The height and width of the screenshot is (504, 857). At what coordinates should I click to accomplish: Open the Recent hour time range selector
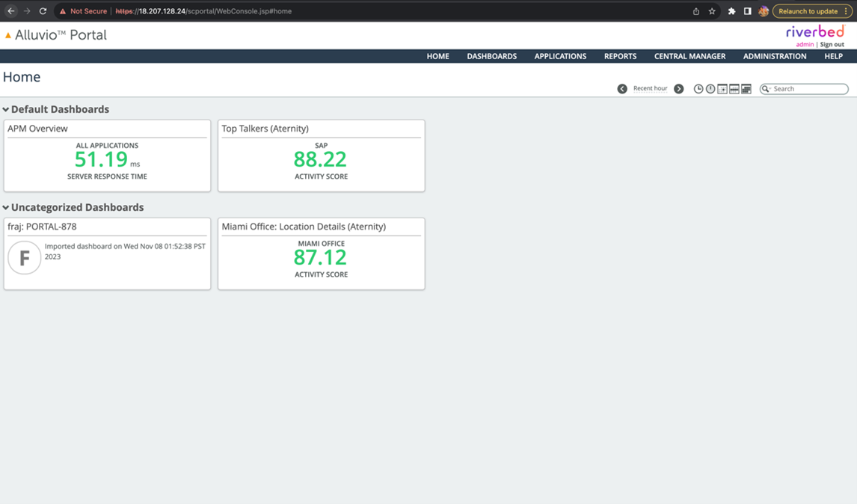[x=650, y=89]
